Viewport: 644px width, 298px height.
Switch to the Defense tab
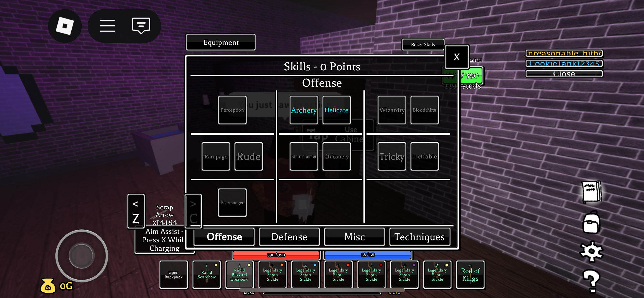[x=289, y=237]
